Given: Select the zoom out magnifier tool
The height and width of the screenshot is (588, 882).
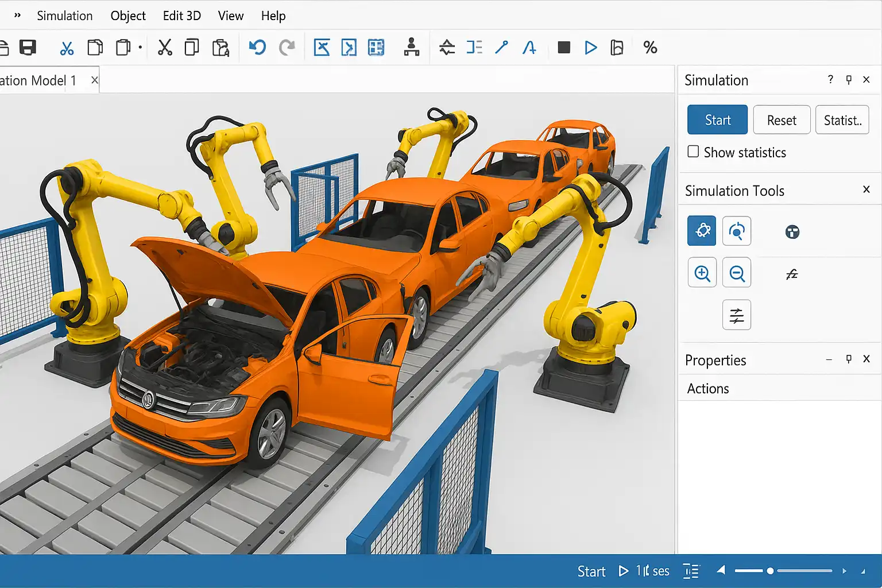Looking at the screenshot, I should (737, 273).
